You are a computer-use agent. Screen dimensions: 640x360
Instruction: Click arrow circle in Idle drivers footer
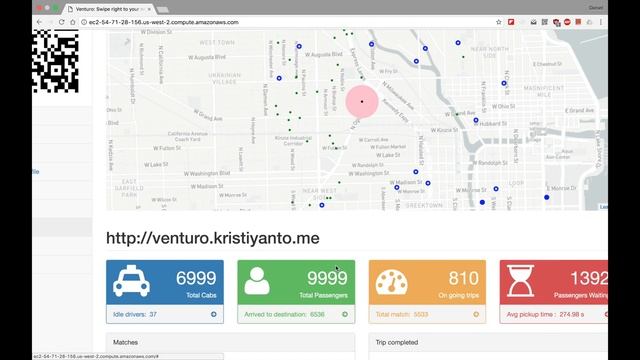tap(214, 314)
